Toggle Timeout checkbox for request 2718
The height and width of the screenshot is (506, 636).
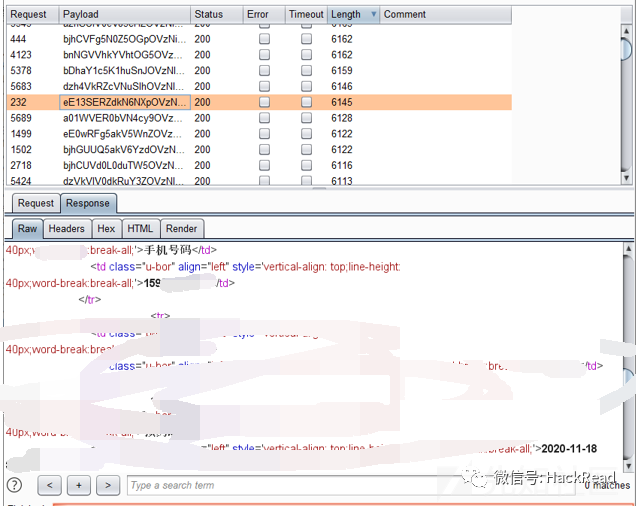click(x=306, y=165)
